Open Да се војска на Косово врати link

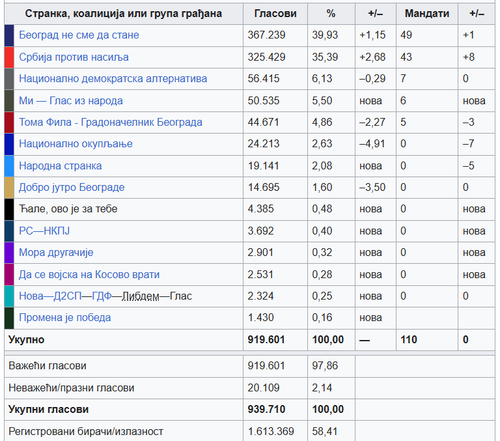pos(89,274)
